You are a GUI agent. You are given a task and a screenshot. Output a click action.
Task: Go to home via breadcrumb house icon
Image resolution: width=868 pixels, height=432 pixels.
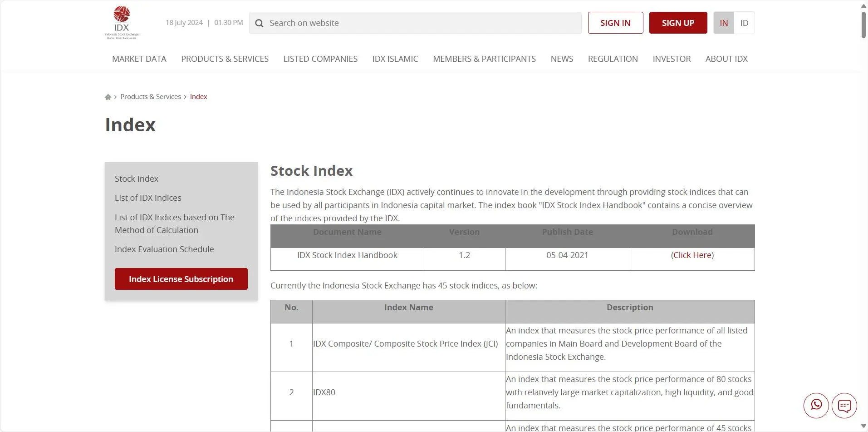click(108, 97)
